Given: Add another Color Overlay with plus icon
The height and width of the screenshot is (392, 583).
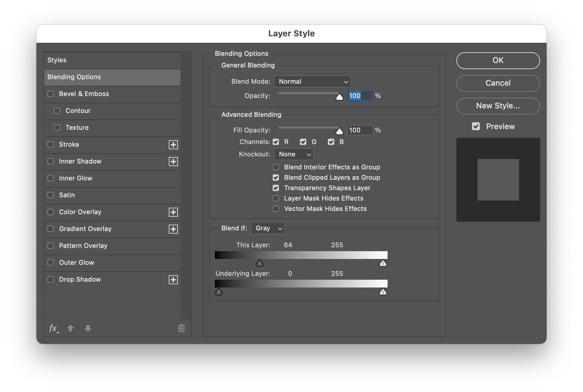Looking at the screenshot, I should (x=173, y=212).
